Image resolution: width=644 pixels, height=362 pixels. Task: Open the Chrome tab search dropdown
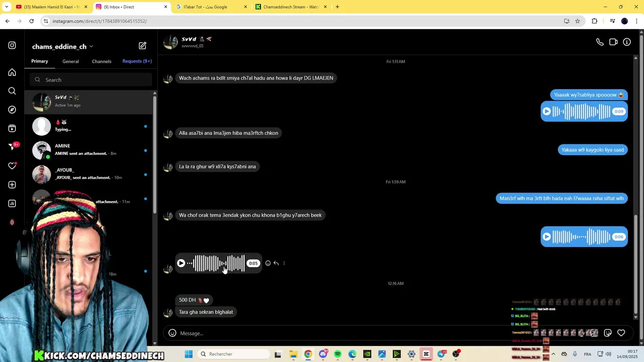pyautogui.click(x=7, y=7)
